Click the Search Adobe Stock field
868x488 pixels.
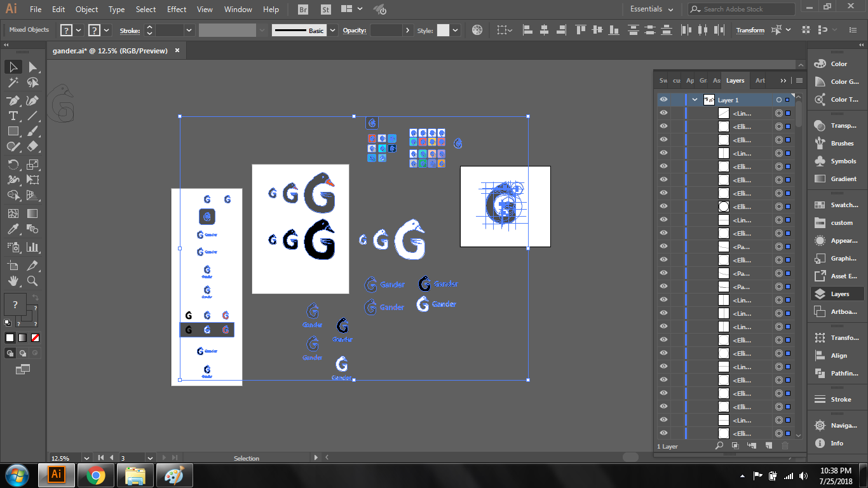(x=741, y=10)
